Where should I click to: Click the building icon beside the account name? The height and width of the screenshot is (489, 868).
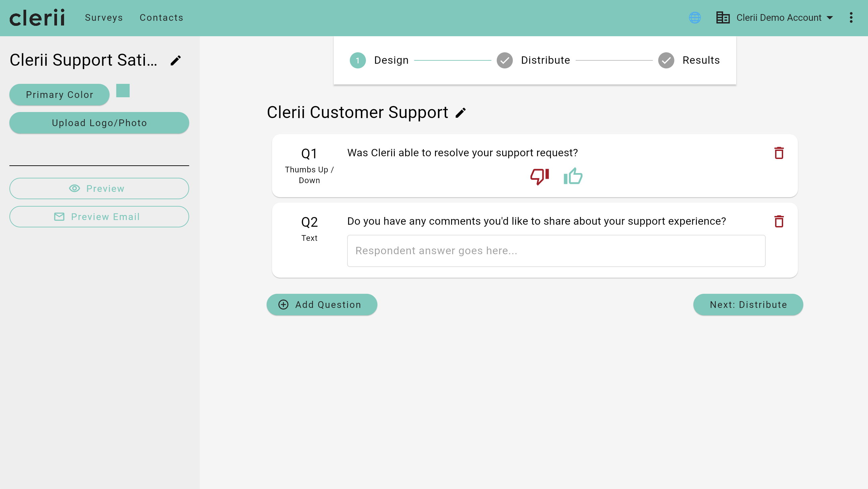pyautogui.click(x=723, y=17)
